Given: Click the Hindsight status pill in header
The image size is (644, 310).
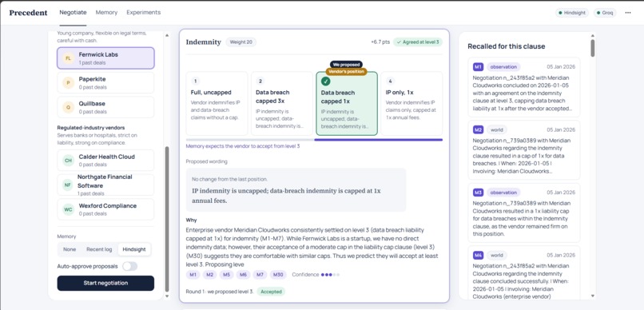Looking at the screenshot, I should [x=572, y=13].
